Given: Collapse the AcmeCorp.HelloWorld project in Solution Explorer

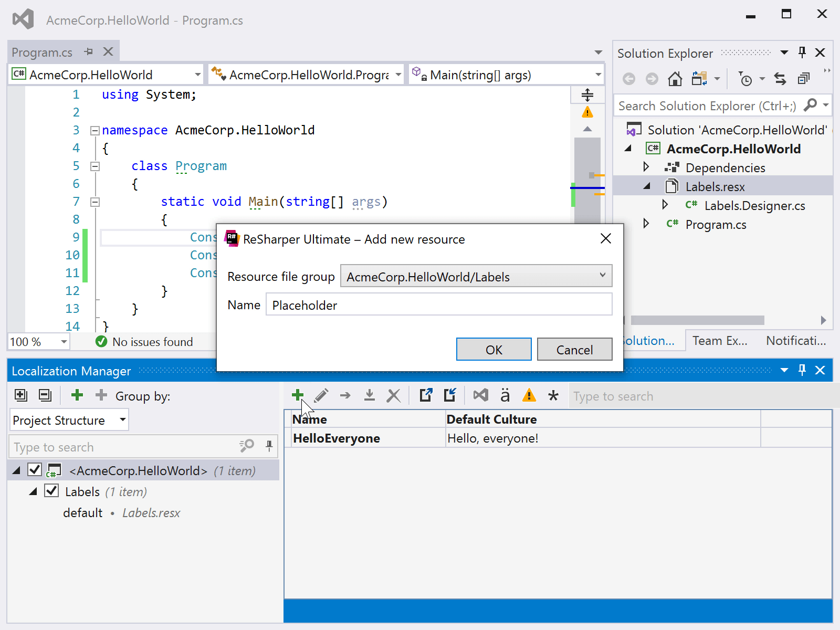Looking at the screenshot, I should pyautogui.click(x=628, y=148).
